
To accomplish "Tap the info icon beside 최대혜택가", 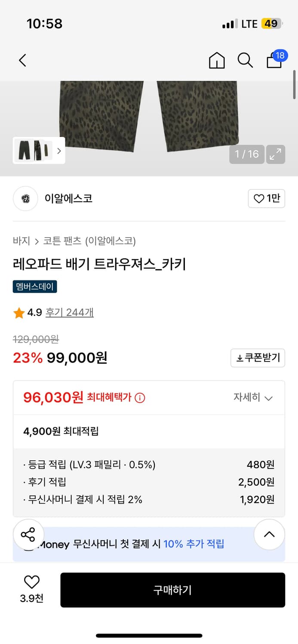I will 139,398.
